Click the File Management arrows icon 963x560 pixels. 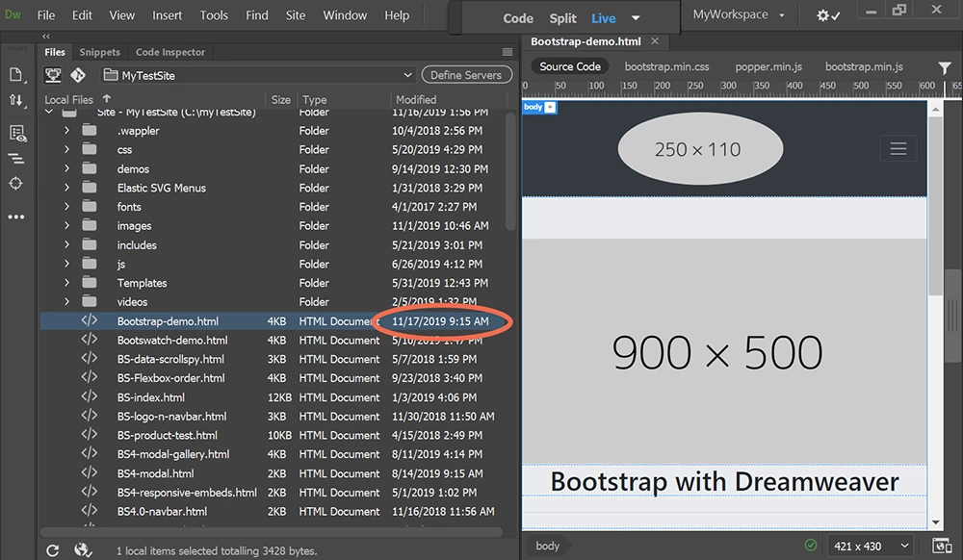[x=15, y=100]
